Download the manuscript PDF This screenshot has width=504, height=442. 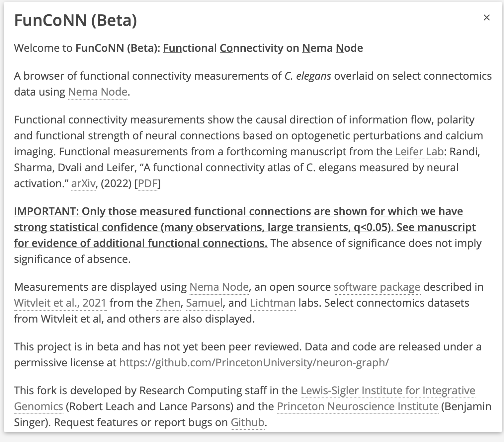147,184
